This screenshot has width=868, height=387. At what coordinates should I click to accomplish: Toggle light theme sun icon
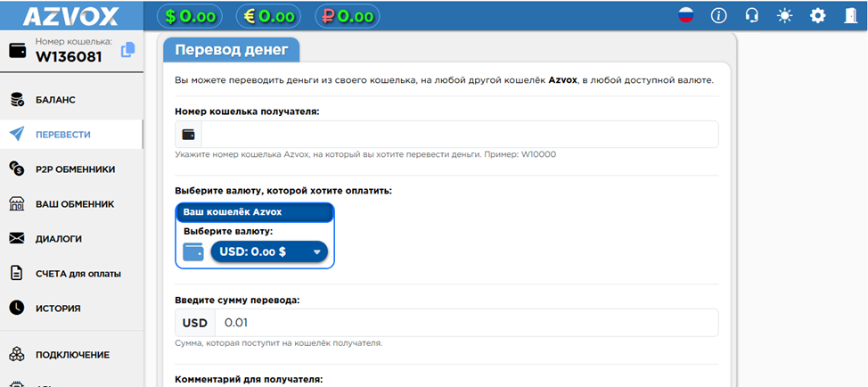[784, 15]
